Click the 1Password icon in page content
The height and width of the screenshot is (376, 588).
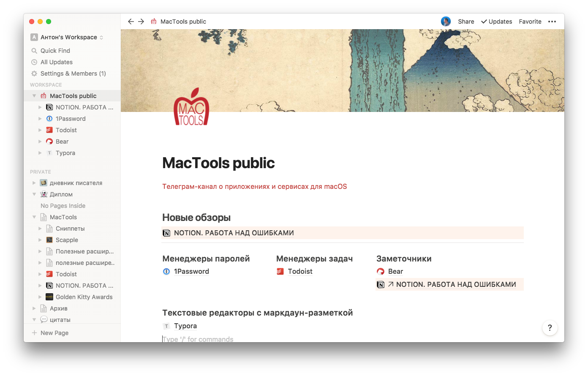(166, 271)
